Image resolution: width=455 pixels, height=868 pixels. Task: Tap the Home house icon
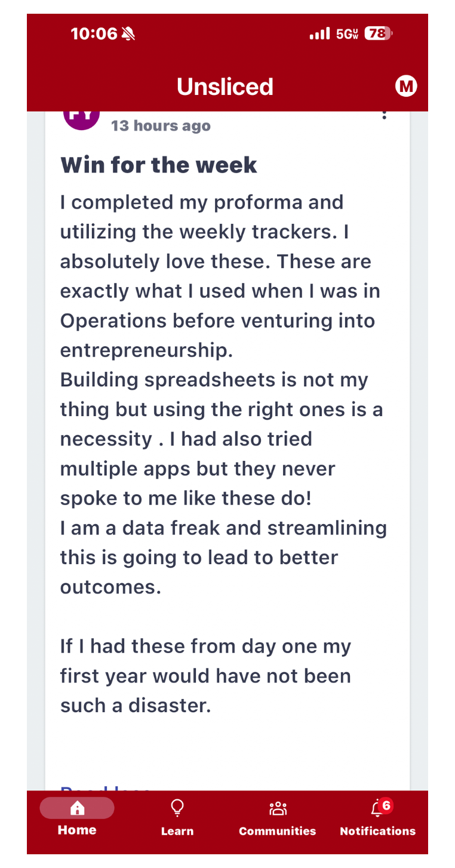pos(77,808)
